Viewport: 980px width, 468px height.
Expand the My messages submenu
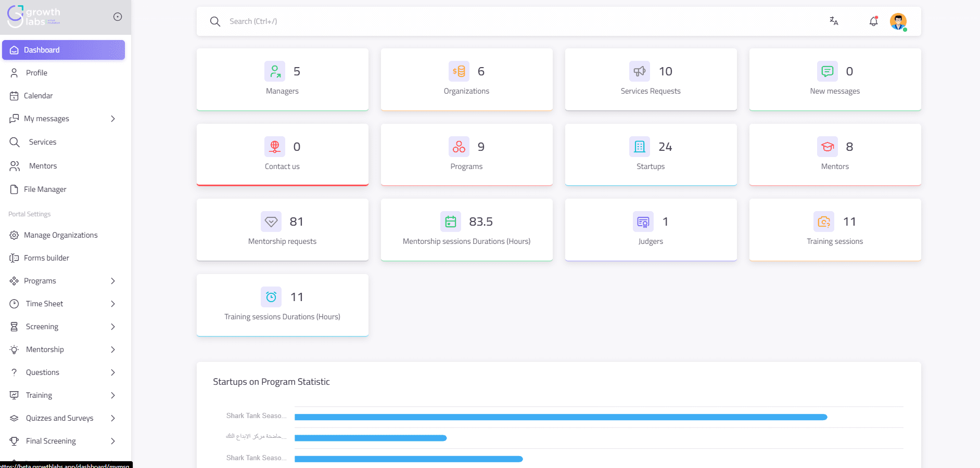pyautogui.click(x=113, y=119)
